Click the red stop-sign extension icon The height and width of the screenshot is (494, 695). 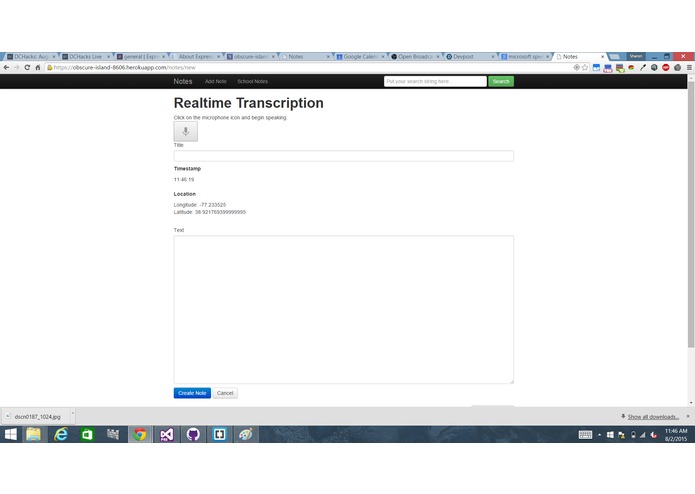[666, 67]
